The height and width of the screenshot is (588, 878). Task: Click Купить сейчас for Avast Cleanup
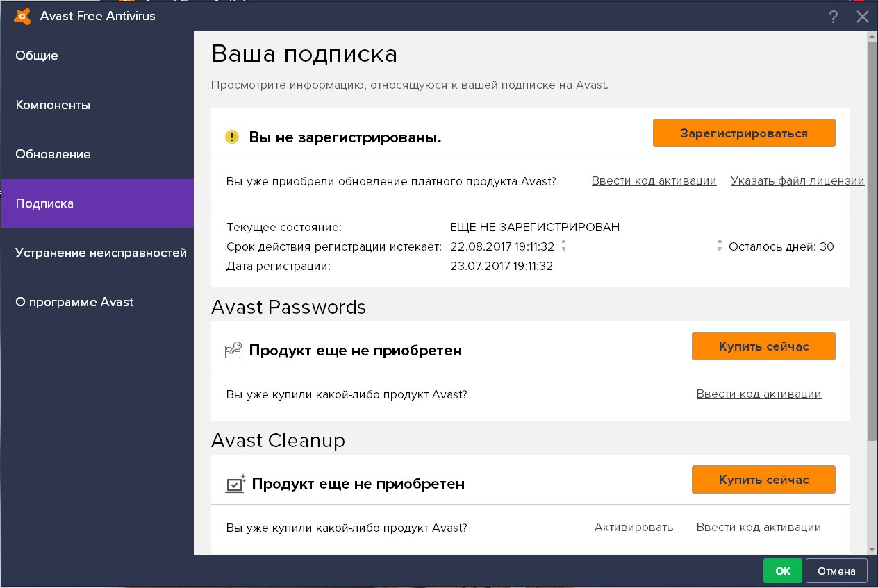[x=763, y=480]
